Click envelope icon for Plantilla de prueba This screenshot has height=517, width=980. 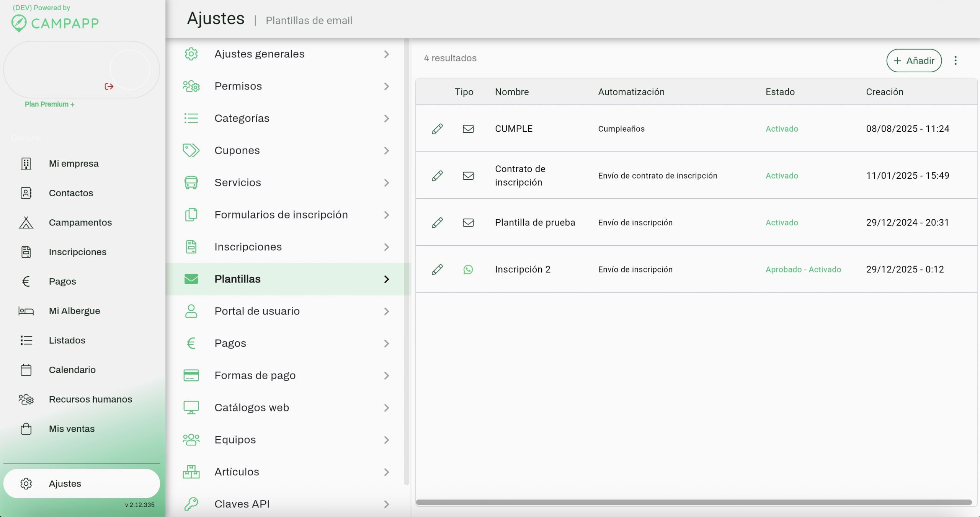point(468,223)
